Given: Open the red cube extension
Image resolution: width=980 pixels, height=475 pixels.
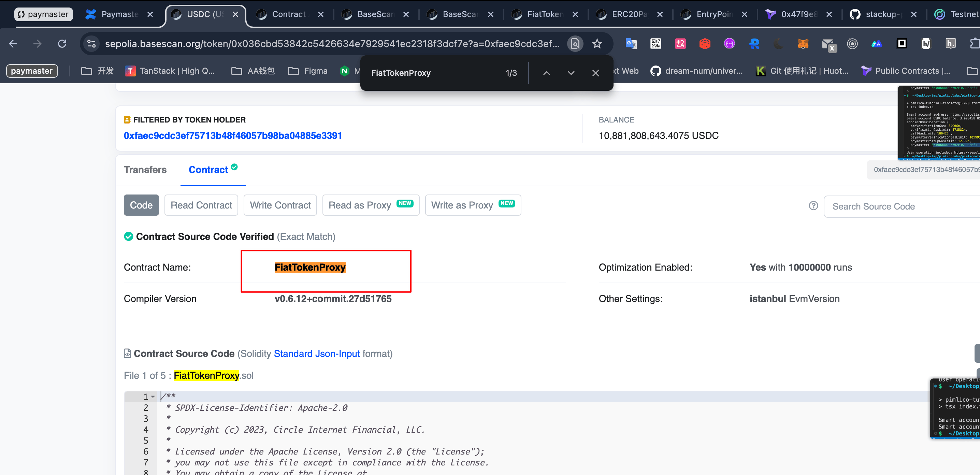Looking at the screenshot, I should [705, 44].
